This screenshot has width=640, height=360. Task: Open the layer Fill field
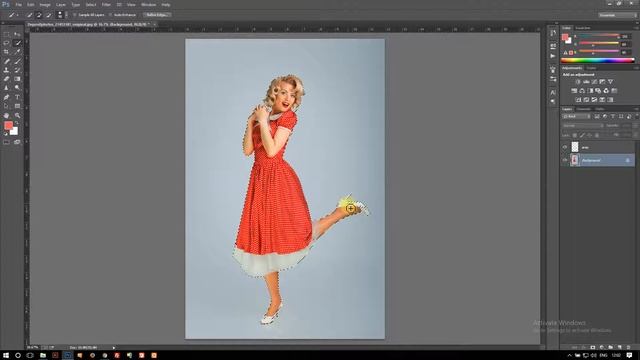(x=626, y=135)
